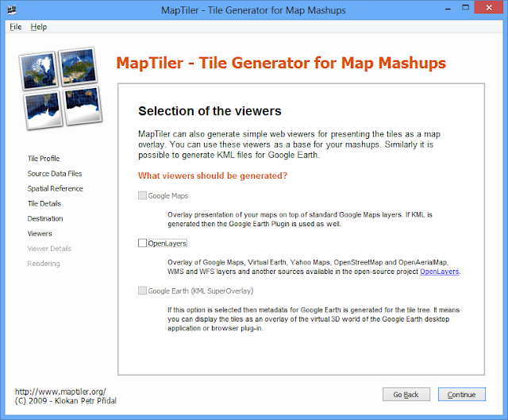This screenshot has width=508, height=420.
Task: Open the OpenLayers project hyperlink
Action: [439, 272]
